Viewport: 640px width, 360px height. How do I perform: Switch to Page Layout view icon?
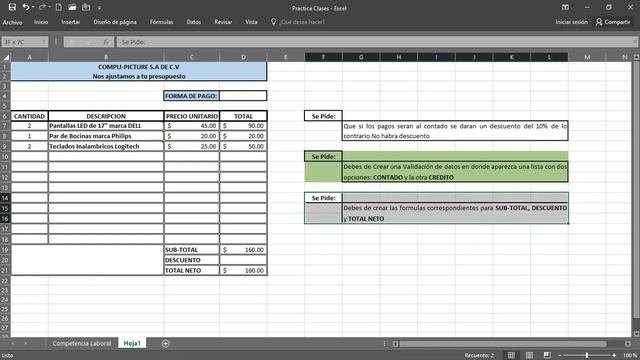(x=529, y=355)
